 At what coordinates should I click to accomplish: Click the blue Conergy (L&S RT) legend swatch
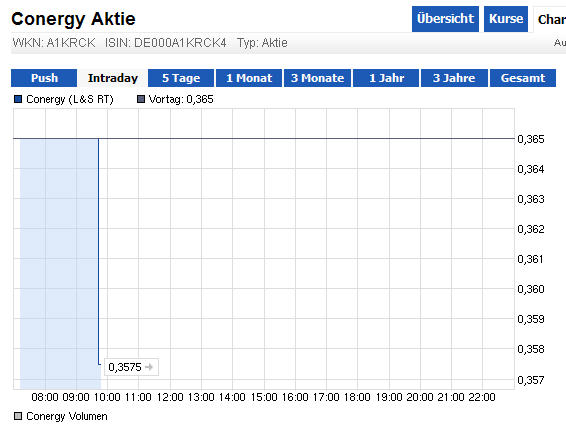click(x=18, y=99)
